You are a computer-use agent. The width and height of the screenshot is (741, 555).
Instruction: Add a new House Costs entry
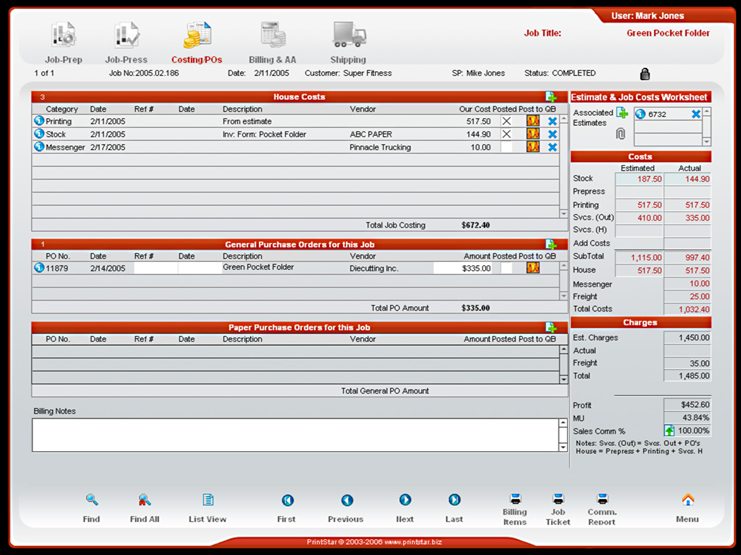tap(551, 97)
